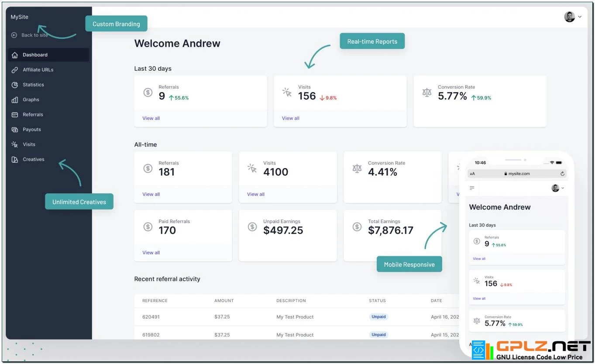Click the Visits cursor icon in the sidebar
Screen dimensions: 595x364
pos(14,144)
